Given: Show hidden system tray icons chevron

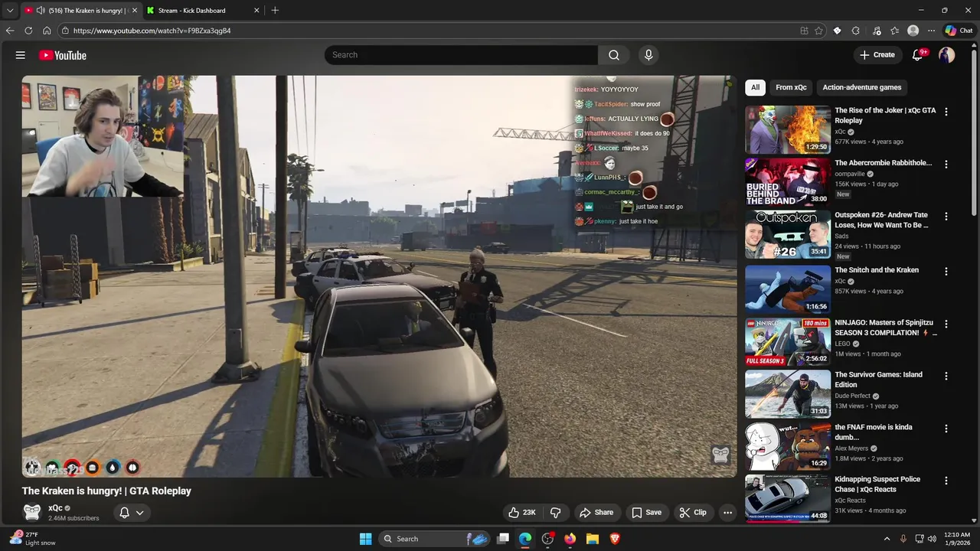Looking at the screenshot, I should click(887, 539).
